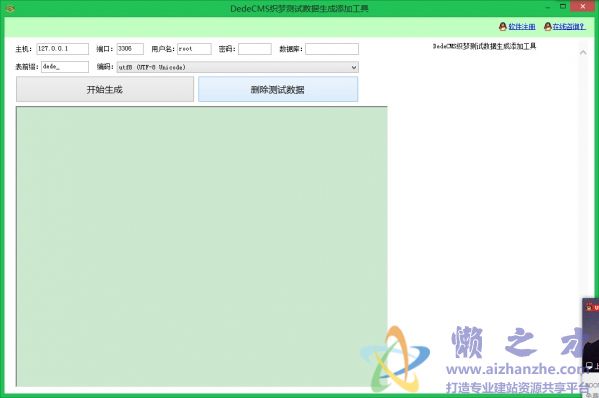Click the 开始生成 button
This screenshot has height=398, width=599.
click(x=105, y=89)
